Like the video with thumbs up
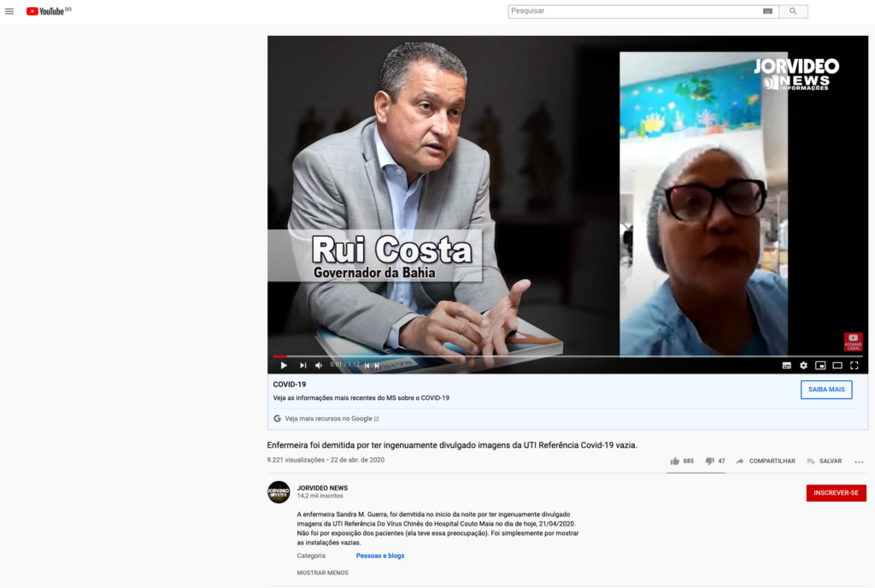Screen dimensions: 875x588 point(675,461)
